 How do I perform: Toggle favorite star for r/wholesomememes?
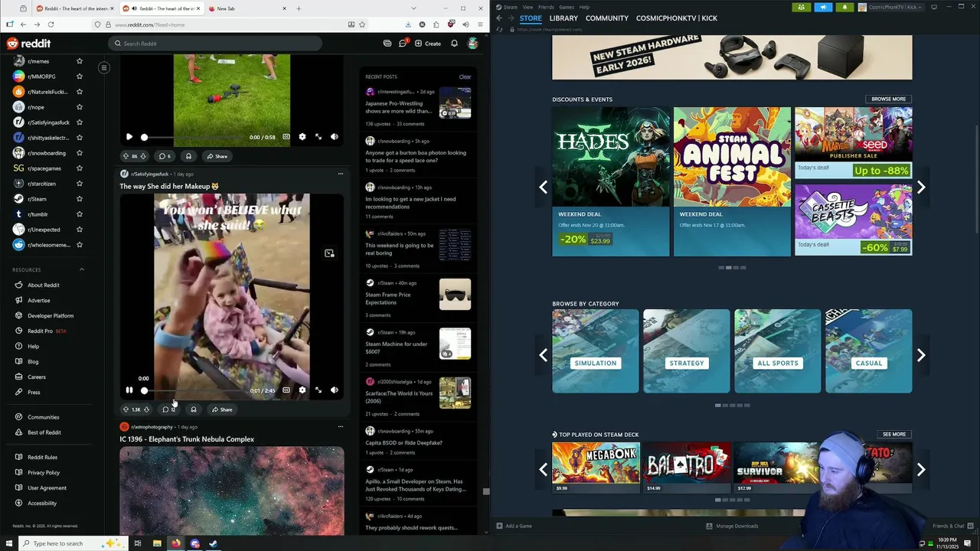79,245
